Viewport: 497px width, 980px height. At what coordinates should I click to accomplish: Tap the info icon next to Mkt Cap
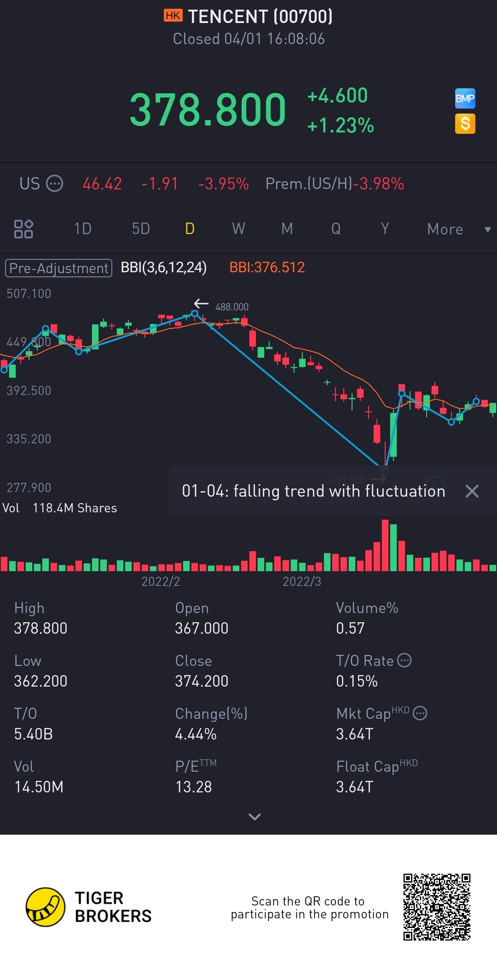coord(420,713)
